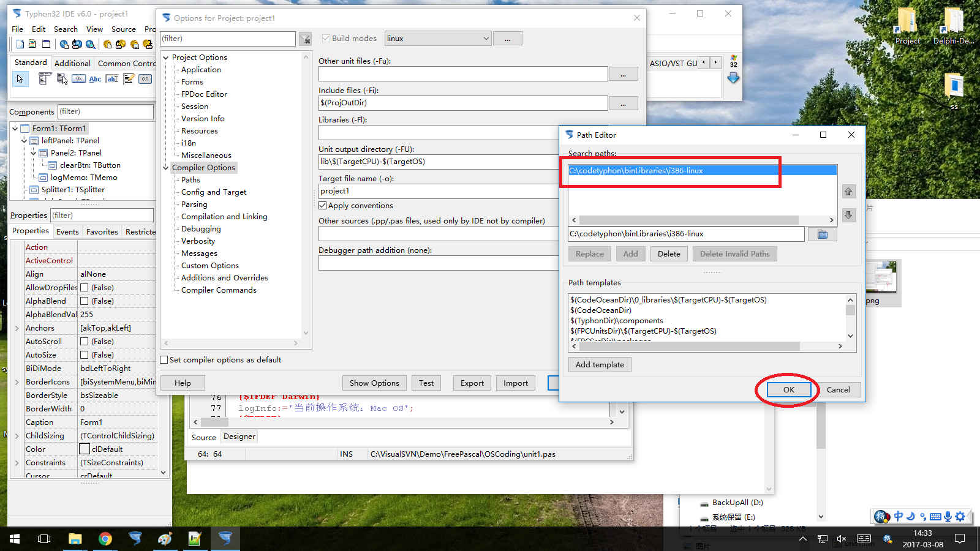Click the gold sphere icon with the curved-arrow drive overlay
980x551 pixels.
[x=120, y=44]
